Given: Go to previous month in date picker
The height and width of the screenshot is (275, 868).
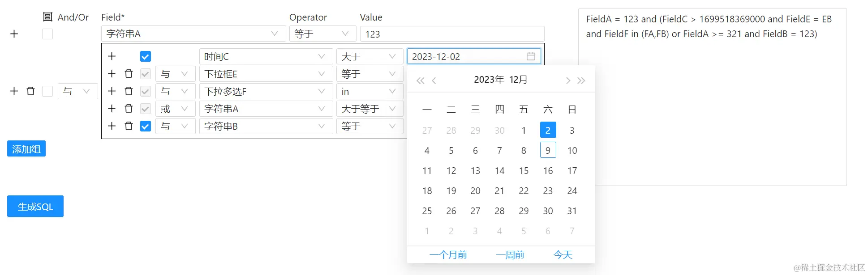Looking at the screenshot, I should [434, 80].
